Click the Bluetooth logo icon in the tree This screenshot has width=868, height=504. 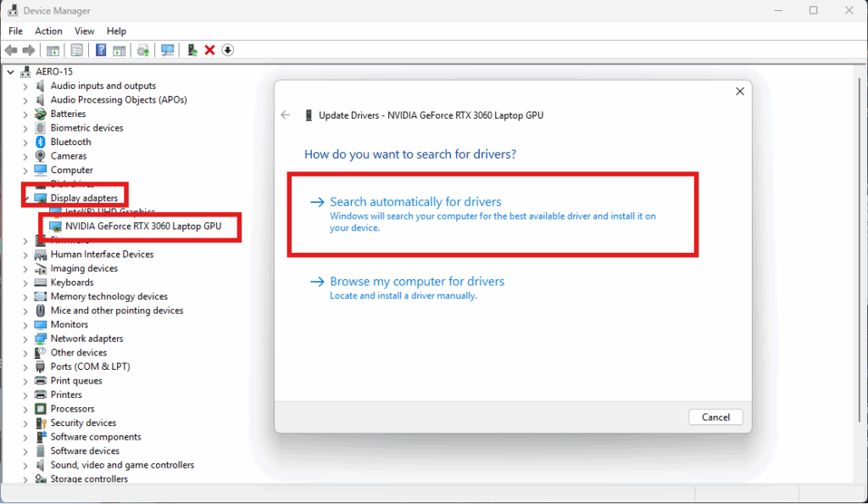click(41, 143)
